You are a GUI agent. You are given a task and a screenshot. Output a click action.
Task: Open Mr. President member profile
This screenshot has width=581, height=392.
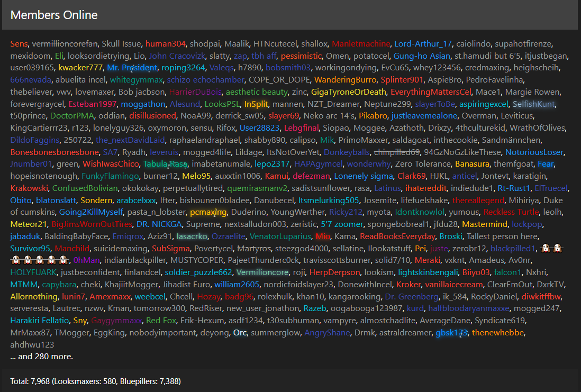click(132, 68)
